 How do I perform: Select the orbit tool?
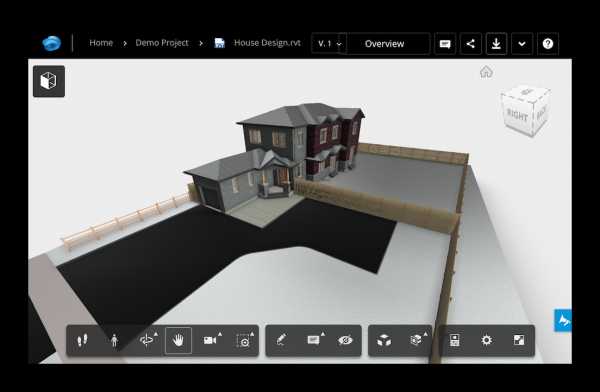point(148,340)
